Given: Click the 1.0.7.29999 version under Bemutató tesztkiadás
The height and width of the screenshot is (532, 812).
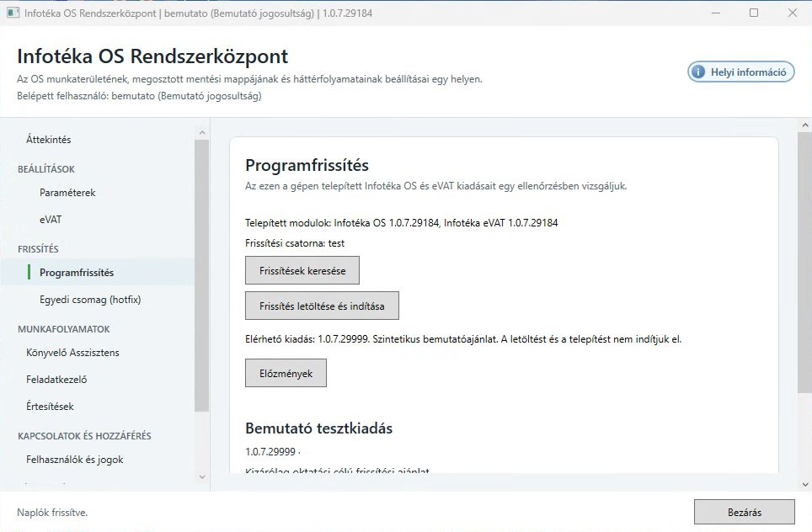Looking at the screenshot, I should [270, 452].
